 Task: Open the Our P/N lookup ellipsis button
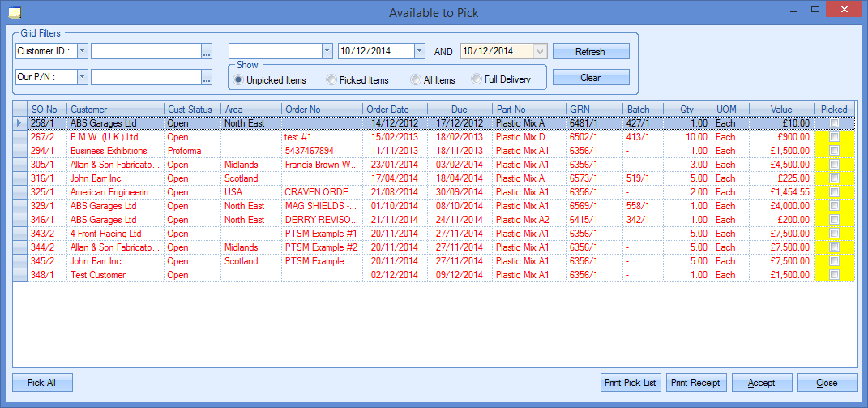pyautogui.click(x=207, y=77)
